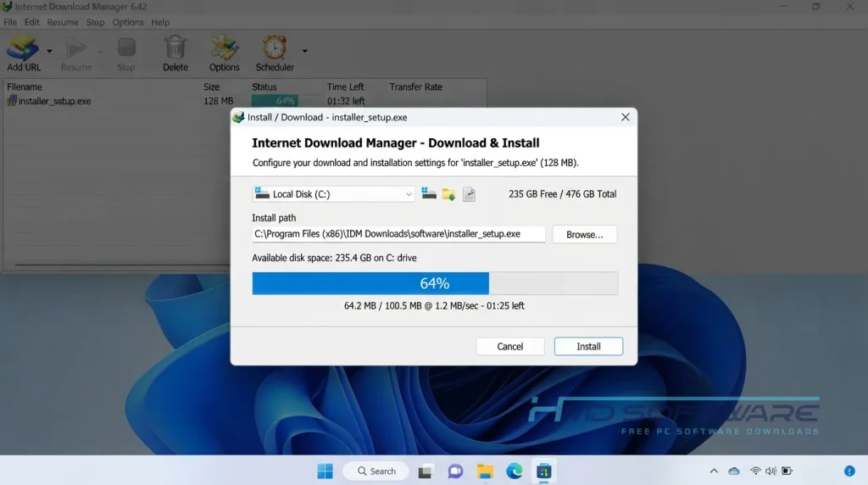Click the IDM icon in dialog title bar
Image resolution: width=868 pixels, height=485 pixels.
tap(238, 117)
